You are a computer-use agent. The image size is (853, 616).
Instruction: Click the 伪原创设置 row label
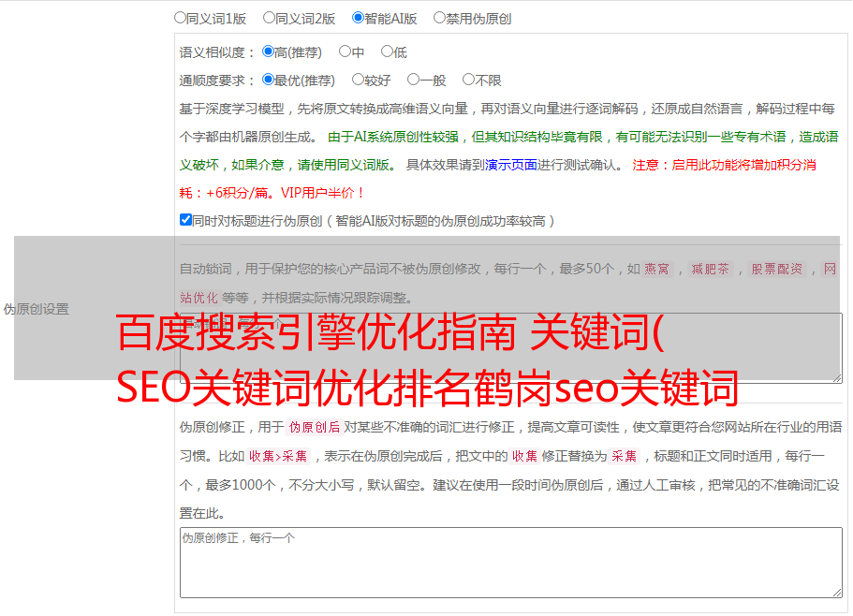36,309
